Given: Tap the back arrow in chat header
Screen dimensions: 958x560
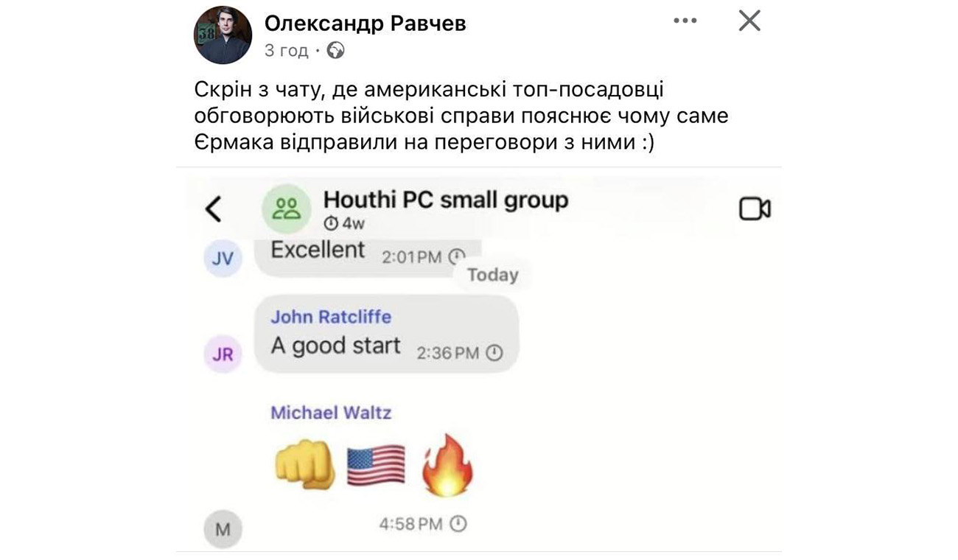Looking at the screenshot, I should click(x=213, y=209).
